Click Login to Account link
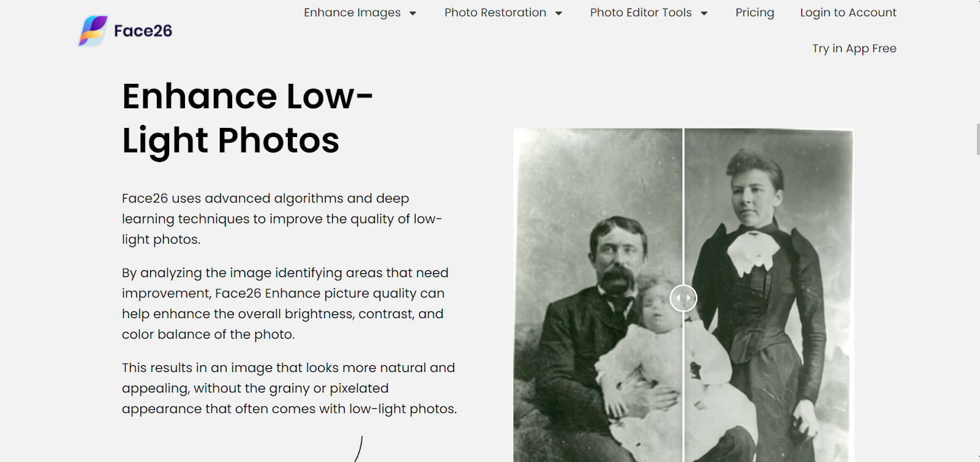Screen dimensions: 980x462 [x=848, y=13]
